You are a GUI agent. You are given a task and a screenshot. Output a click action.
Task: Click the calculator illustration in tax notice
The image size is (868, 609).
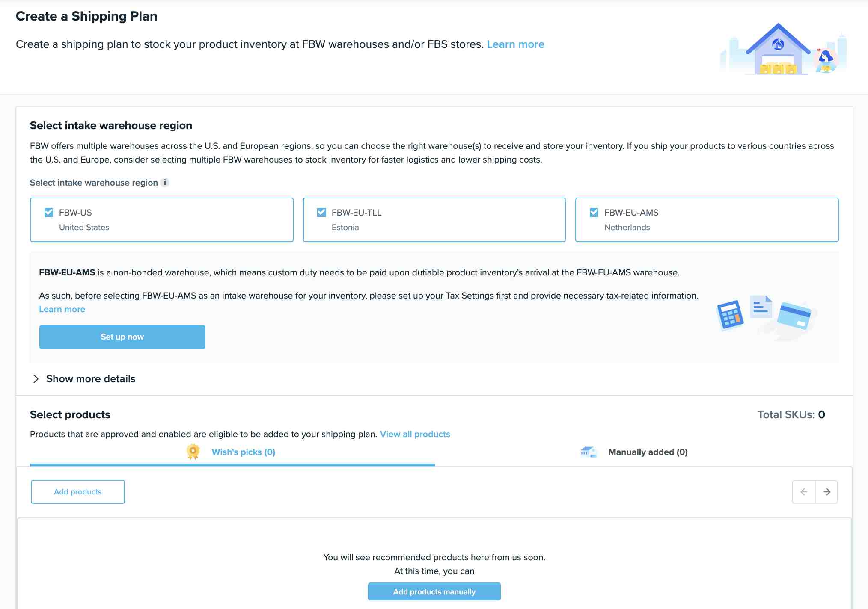tap(730, 315)
